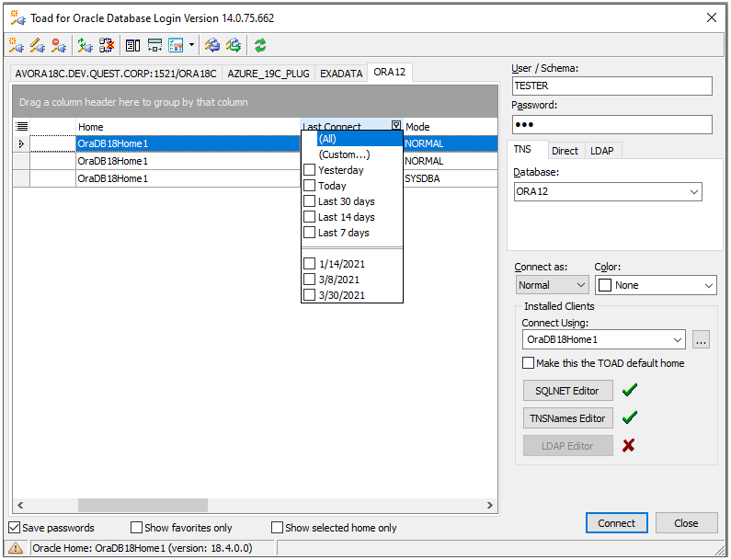
Task: Click the warning icon in status bar
Action: coord(16,548)
